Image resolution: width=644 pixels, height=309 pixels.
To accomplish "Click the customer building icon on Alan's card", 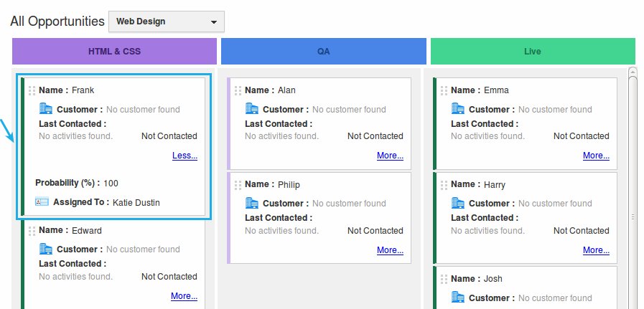I will pos(252,109).
